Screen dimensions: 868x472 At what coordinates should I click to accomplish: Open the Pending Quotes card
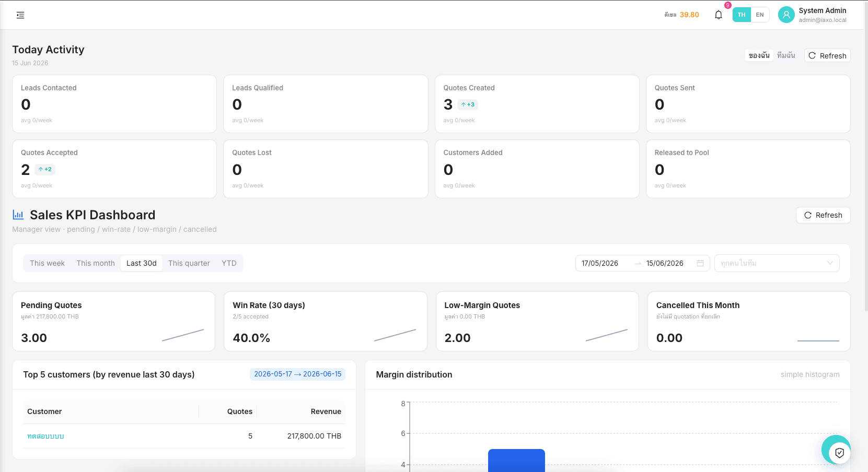pos(113,321)
